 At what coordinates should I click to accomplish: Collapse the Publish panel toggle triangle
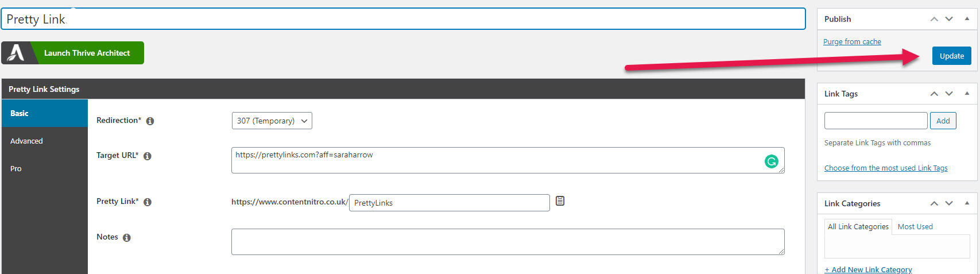[967, 19]
